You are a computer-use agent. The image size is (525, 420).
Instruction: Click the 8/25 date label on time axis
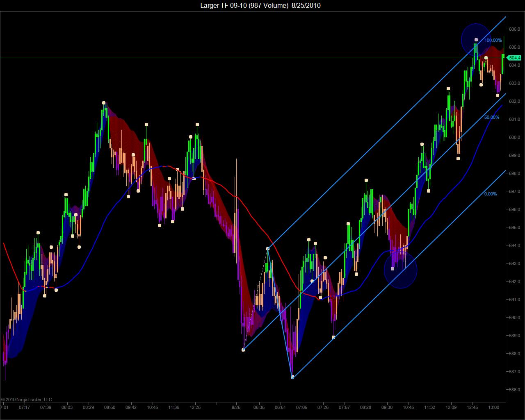(x=236, y=407)
